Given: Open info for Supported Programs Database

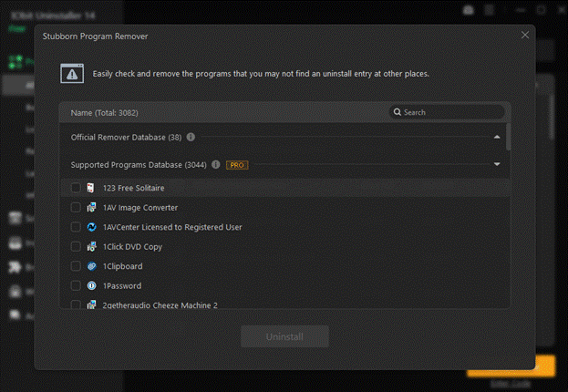Looking at the screenshot, I should 215,164.
